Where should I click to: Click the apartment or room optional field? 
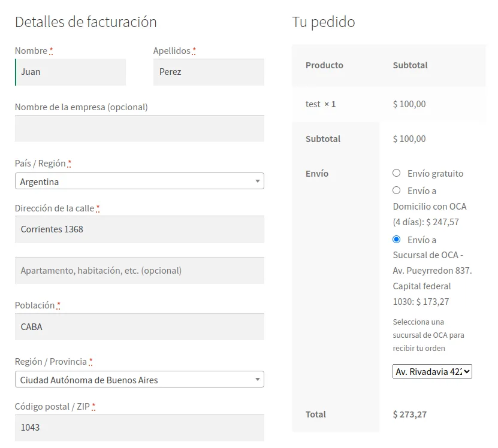pyautogui.click(x=139, y=270)
